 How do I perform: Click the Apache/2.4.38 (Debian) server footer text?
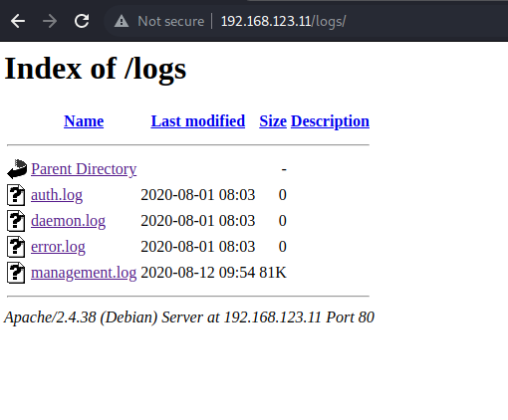189,317
